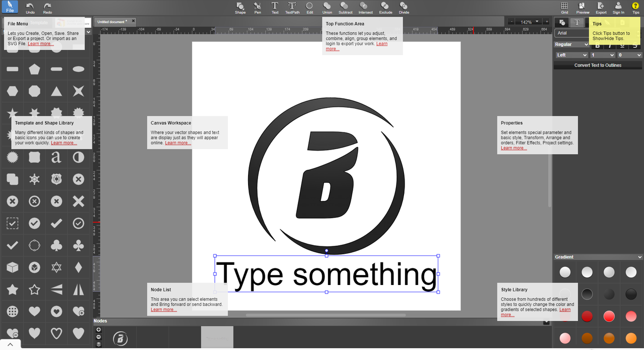This screenshot has width=644, height=350.
Task: Insert the heart outline shape
Action: coord(56,333)
